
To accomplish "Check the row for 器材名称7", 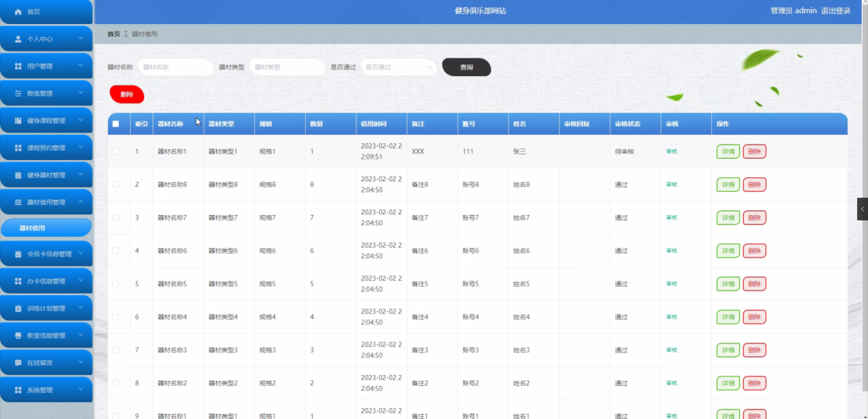I will point(116,218).
